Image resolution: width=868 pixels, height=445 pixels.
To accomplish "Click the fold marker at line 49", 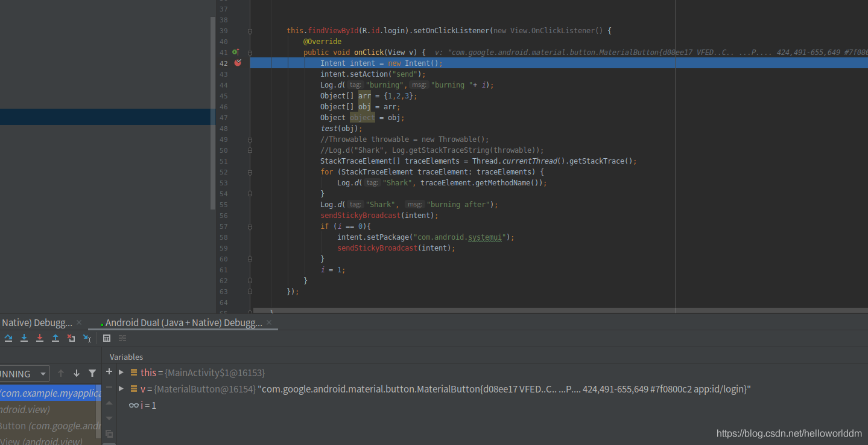I will 250,139.
